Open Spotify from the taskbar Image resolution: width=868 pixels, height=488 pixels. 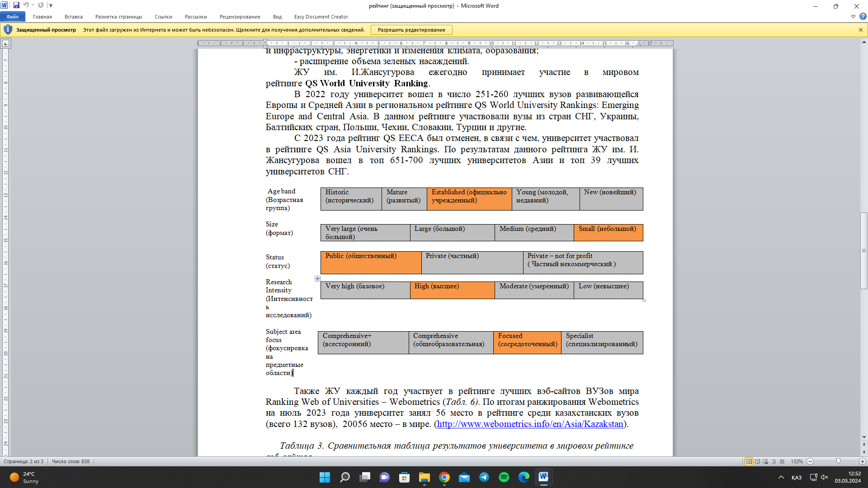coord(504,477)
